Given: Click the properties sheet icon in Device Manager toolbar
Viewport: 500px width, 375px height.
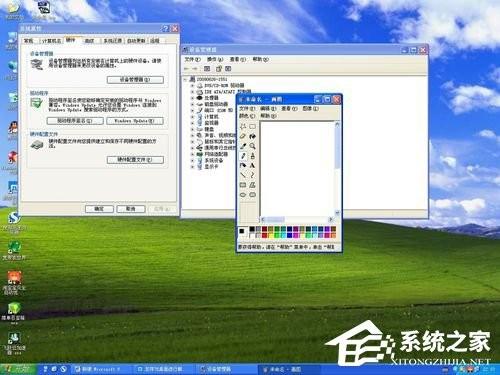Looking at the screenshot, I should point(219,69).
